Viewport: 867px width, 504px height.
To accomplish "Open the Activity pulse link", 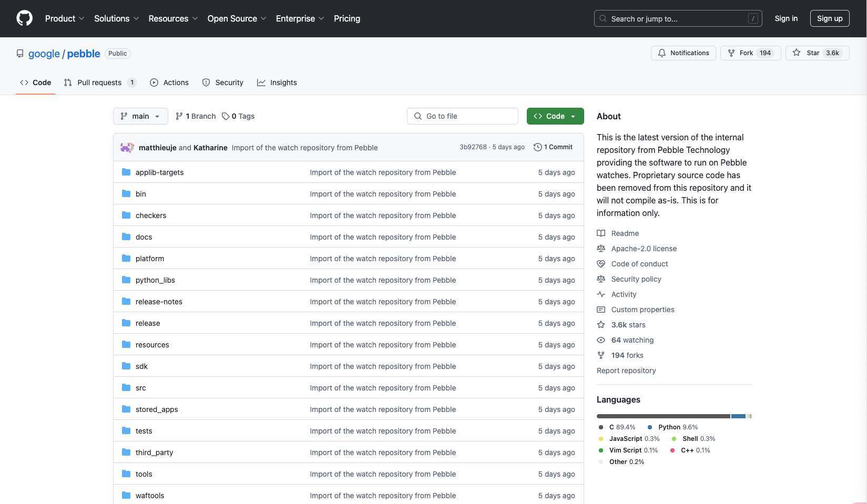I will tap(601, 294).
